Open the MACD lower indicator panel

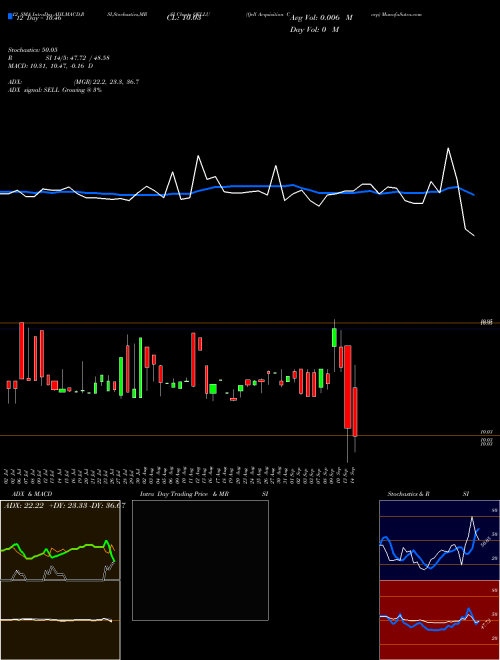pos(60,620)
